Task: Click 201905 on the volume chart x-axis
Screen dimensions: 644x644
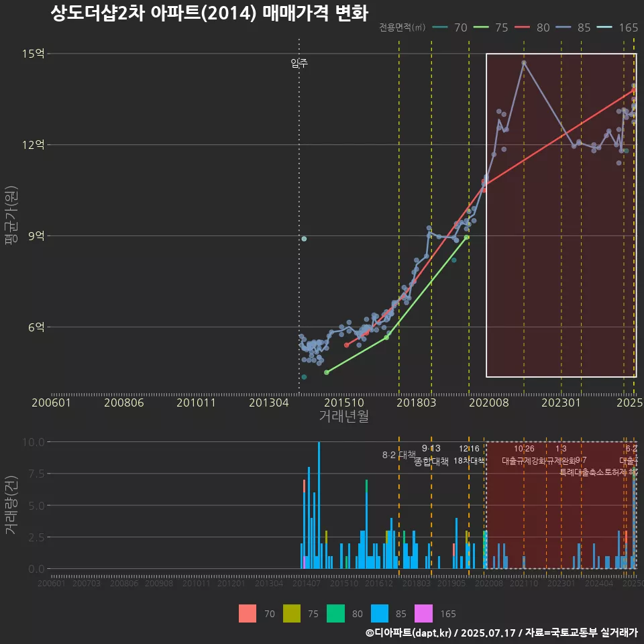Action: pyautogui.click(x=451, y=583)
